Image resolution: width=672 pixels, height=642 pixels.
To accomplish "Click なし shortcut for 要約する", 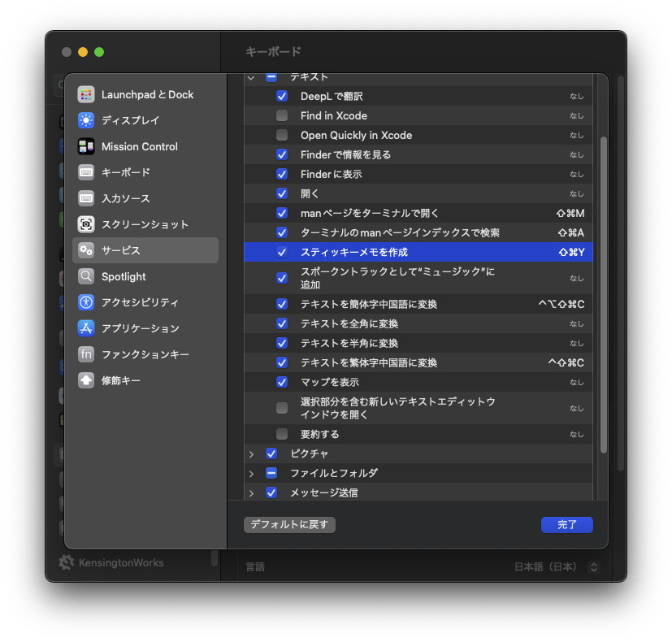I will click(576, 435).
